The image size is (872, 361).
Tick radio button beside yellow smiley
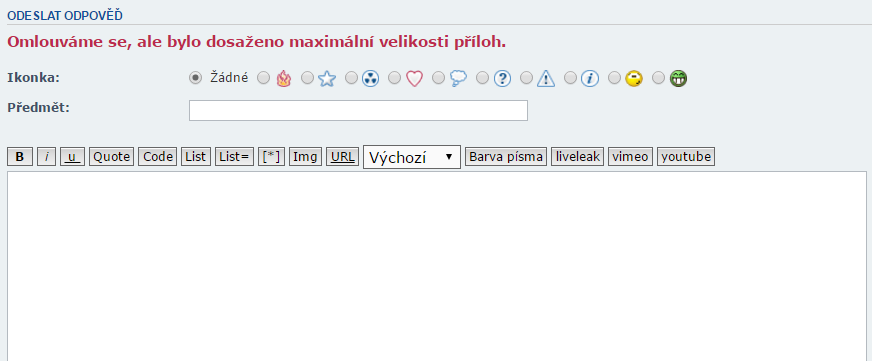point(615,78)
